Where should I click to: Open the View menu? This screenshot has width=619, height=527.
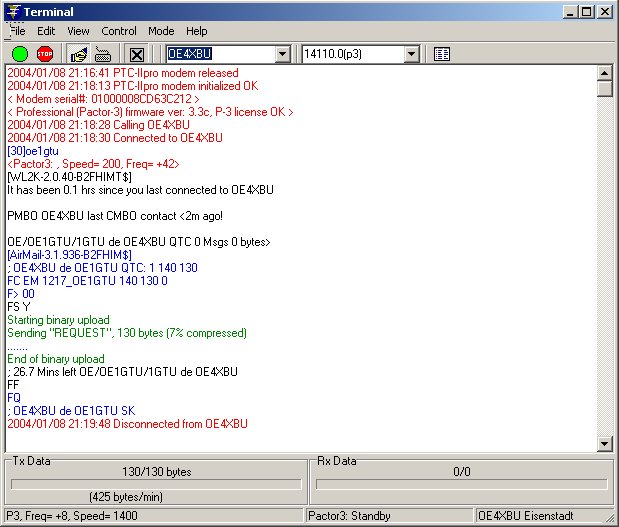(x=78, y=31)
